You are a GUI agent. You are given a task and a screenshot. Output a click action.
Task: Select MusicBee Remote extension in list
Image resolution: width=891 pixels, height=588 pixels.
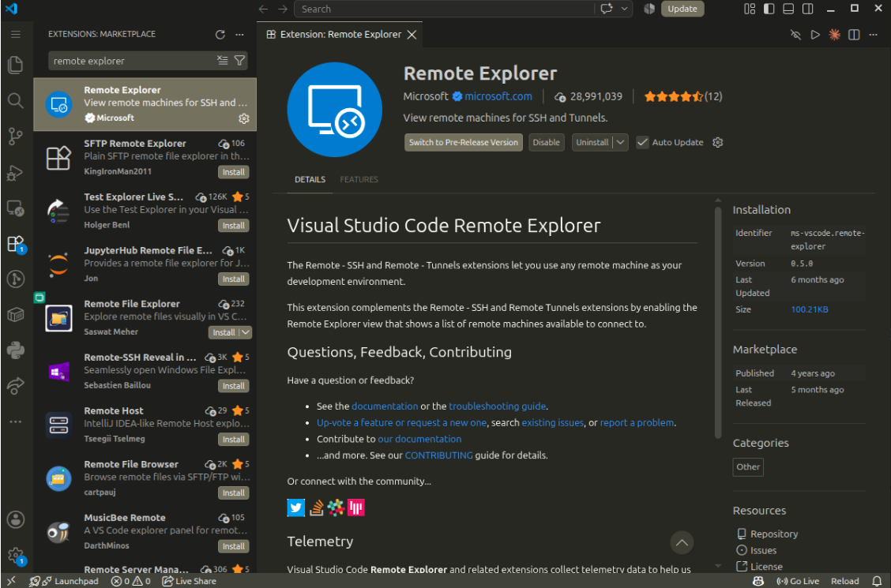(145, 532)
